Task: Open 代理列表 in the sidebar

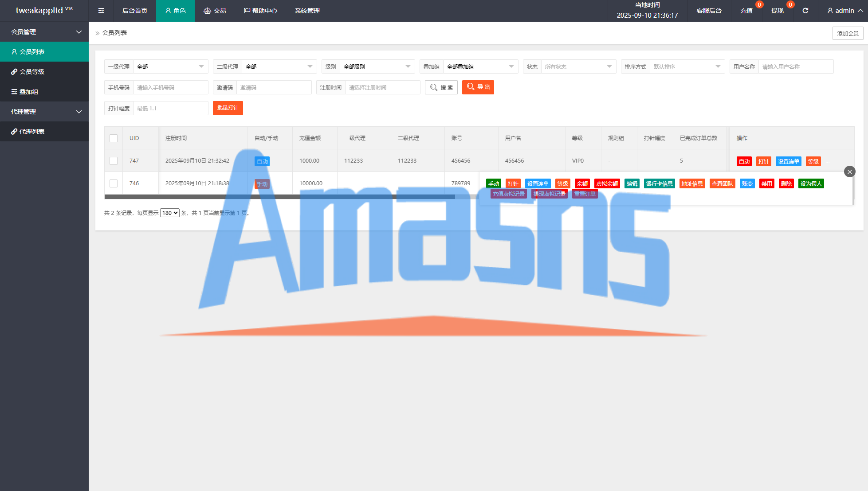Action: pos(31,132)
